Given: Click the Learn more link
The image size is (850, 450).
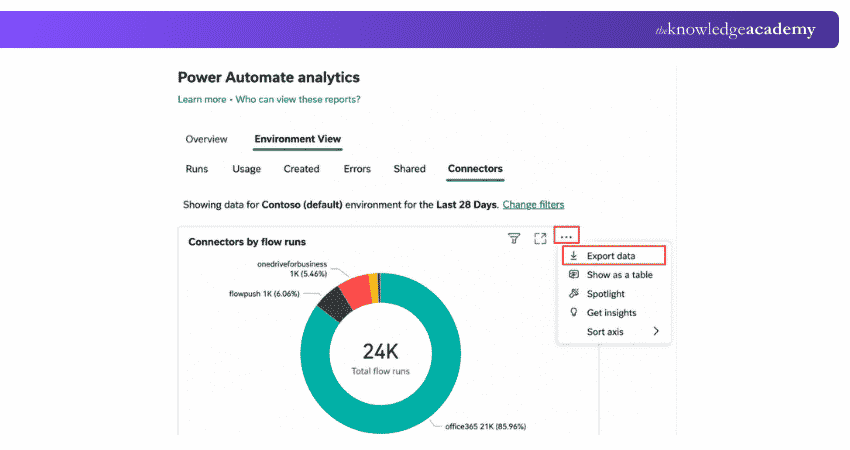Looking at the screenshot, I should (202, 99).
